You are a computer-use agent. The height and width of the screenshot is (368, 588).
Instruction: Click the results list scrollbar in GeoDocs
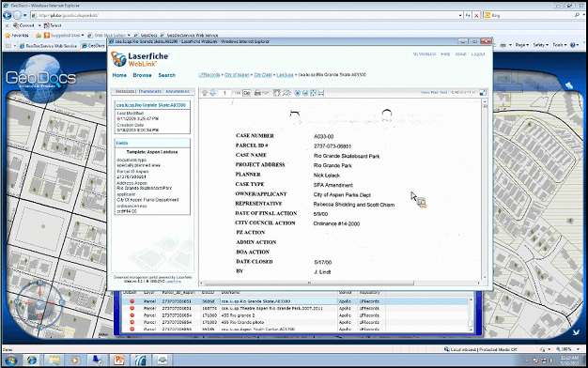pos(471,314)
